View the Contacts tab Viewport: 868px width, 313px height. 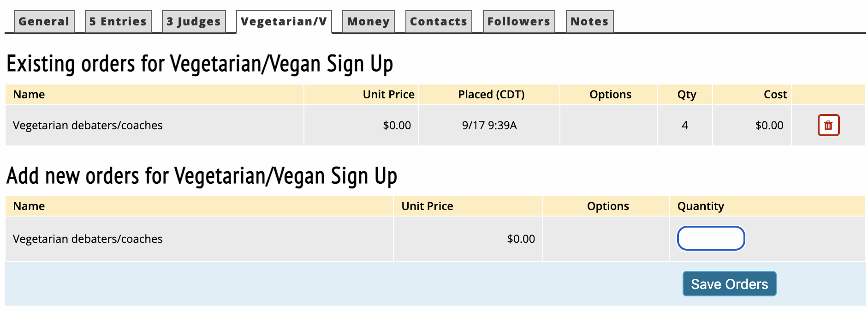click(x=438, y=22)
